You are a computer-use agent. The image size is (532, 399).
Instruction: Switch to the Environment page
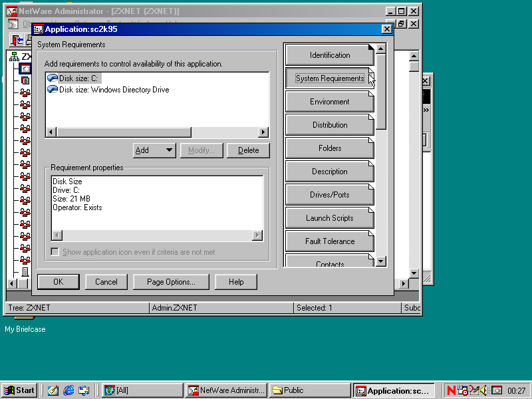pos(330,102)
